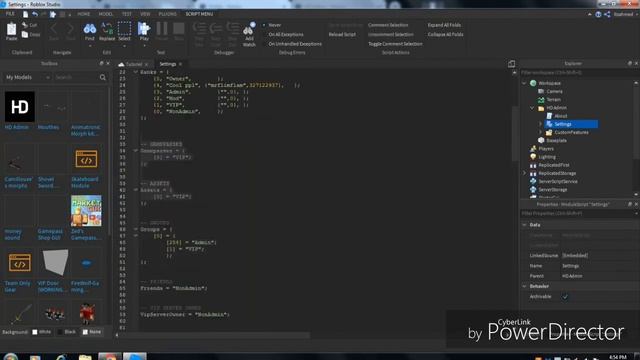Image resolution: width=640 pixels, height=360 pixels.
Task: Click the Toolbox search magnifier icon
Action: coord(103,78)
